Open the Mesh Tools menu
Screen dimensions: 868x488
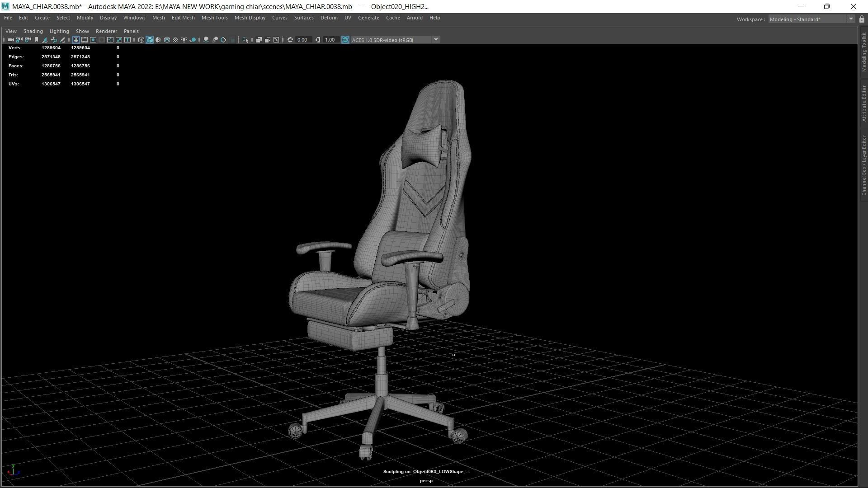click(214, 18)
